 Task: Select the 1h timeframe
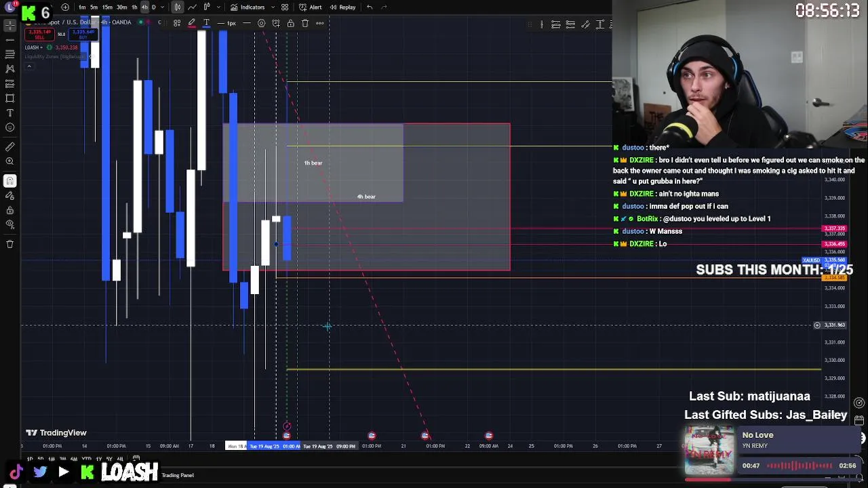click(x=134, y=7)
